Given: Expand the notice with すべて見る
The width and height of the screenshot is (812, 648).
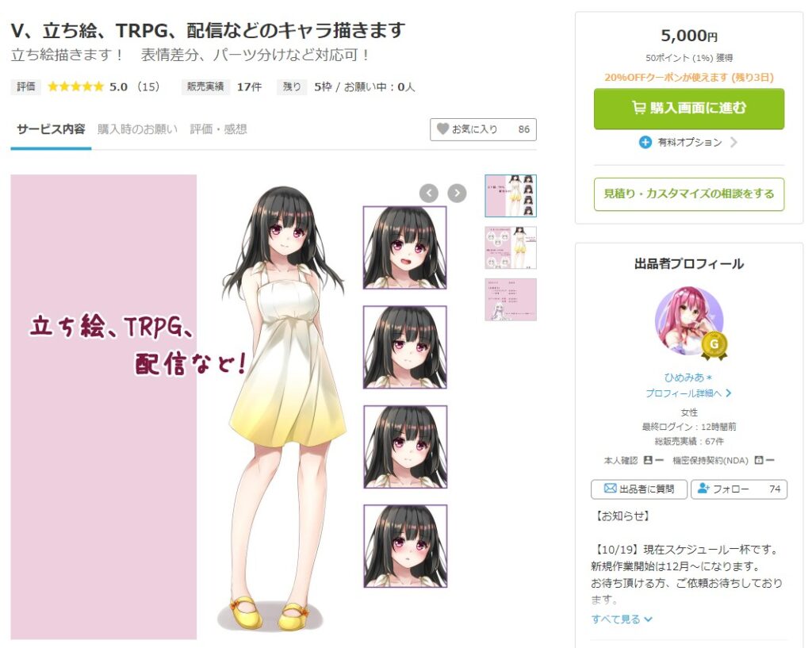Looking at the screenshot, I should [622, 619].
